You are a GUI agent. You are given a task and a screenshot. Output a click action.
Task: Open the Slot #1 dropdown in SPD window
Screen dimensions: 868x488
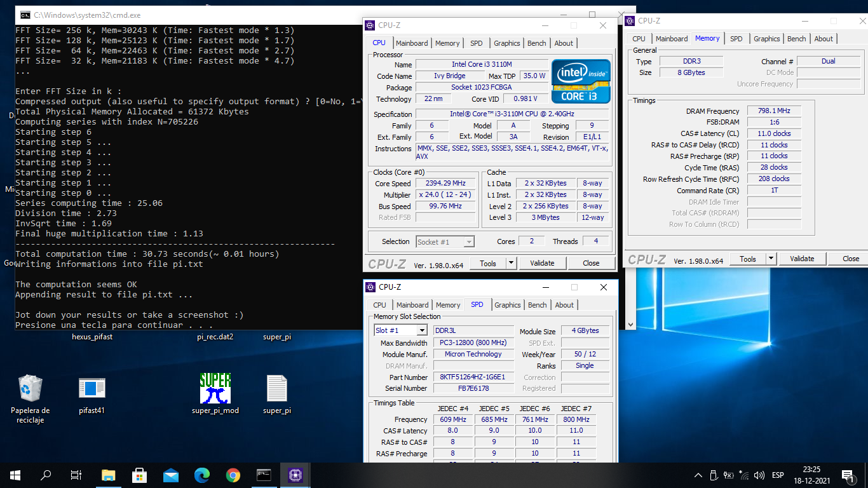coord(422,330)
